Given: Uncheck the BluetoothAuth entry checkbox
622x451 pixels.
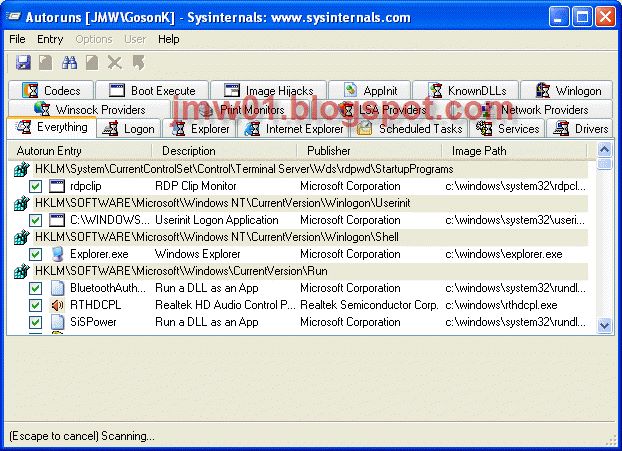Looking at the screenshot, I should tap(35, 288).
